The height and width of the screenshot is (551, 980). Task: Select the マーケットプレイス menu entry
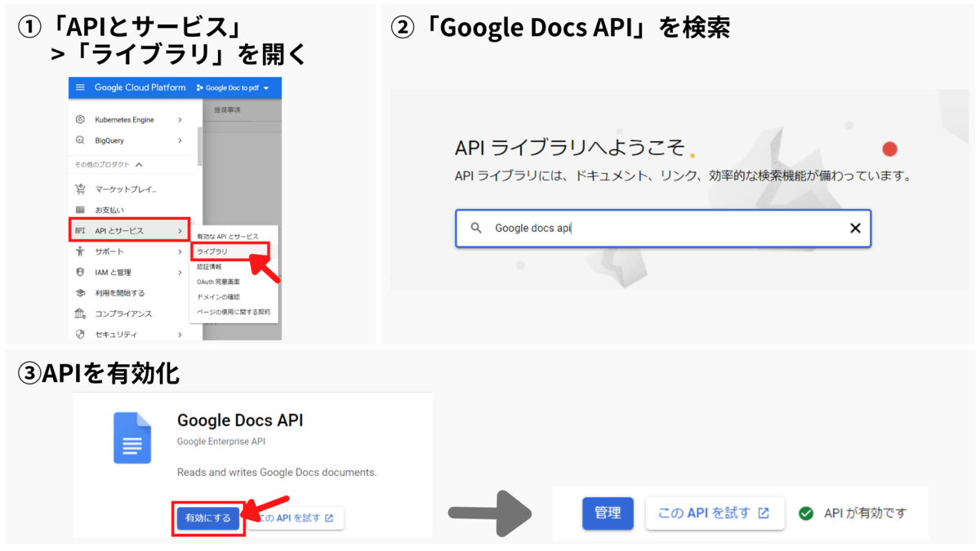[125, 189]
